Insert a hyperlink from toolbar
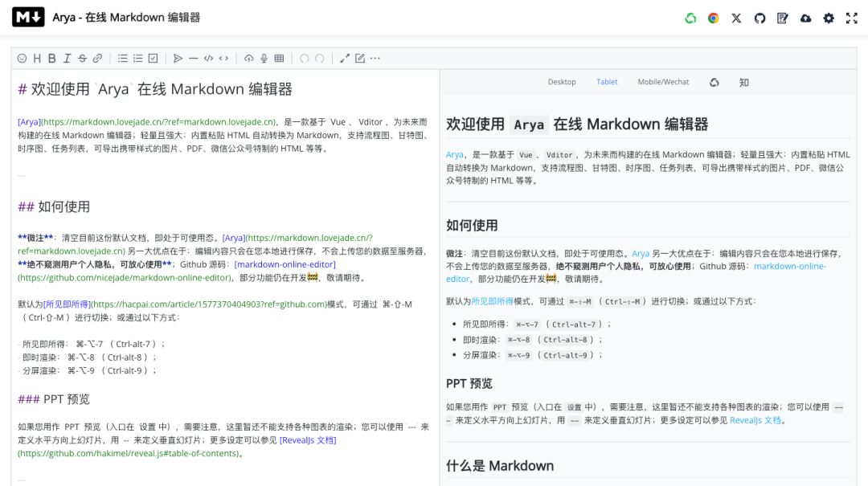Image resolution: width=868 pixels, height=486 pixels. coord(97,58)
